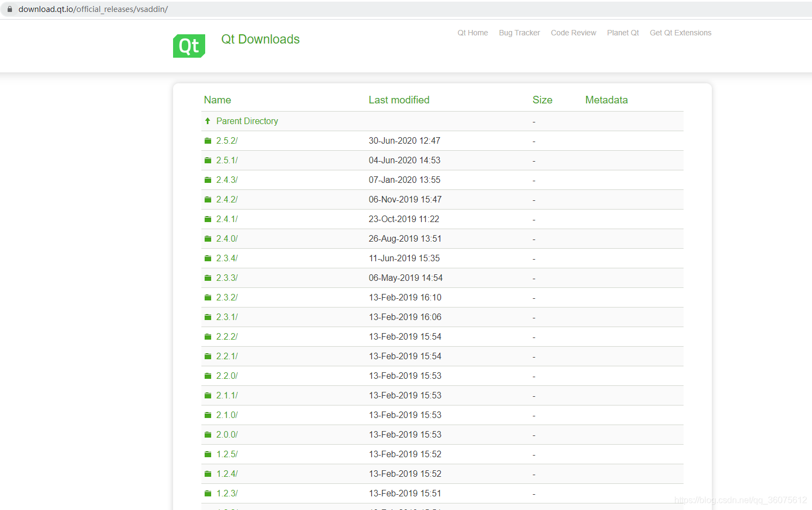The width and height of the screenshot is (812, 510).
Task: Click the browser address bar URL
Action: coord(93,9)
